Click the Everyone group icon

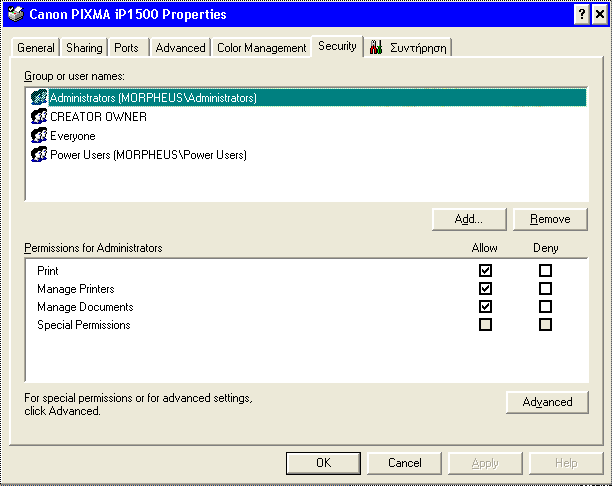click(x=39, y=135)
